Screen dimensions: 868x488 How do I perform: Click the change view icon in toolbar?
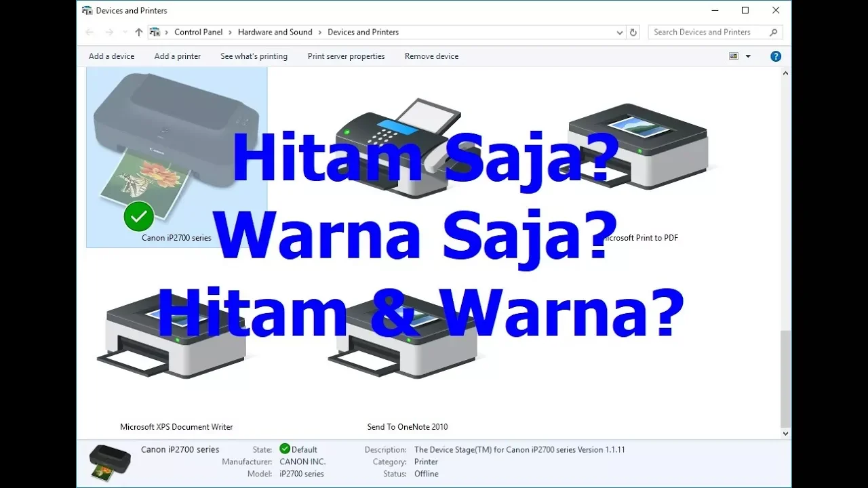734,56
